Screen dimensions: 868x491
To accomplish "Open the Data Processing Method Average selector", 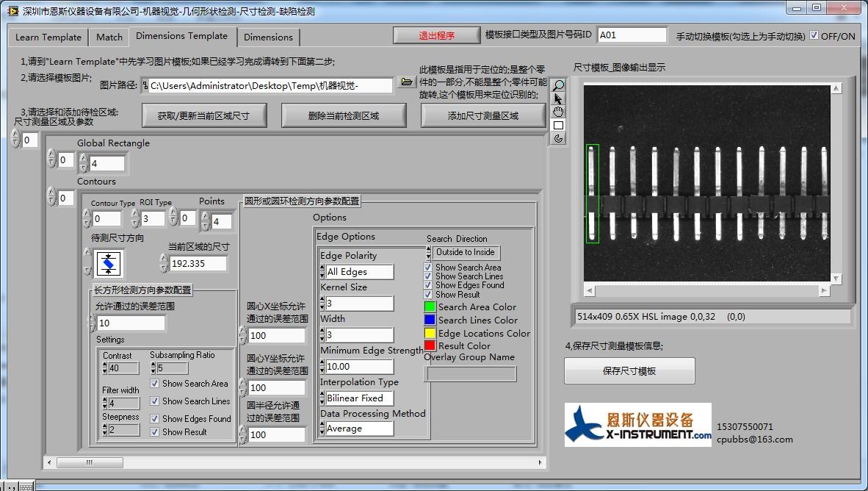I will point(359,429).
